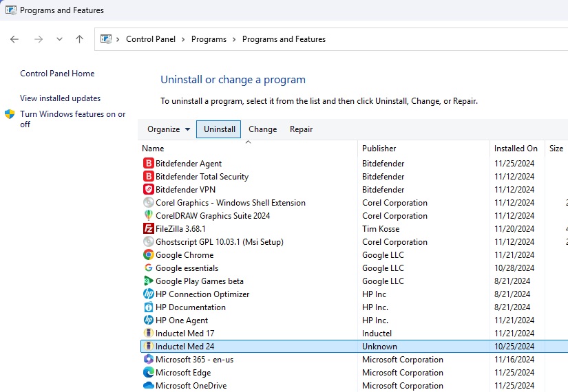Click the Microsoft Edge program icon

[148, 373]
